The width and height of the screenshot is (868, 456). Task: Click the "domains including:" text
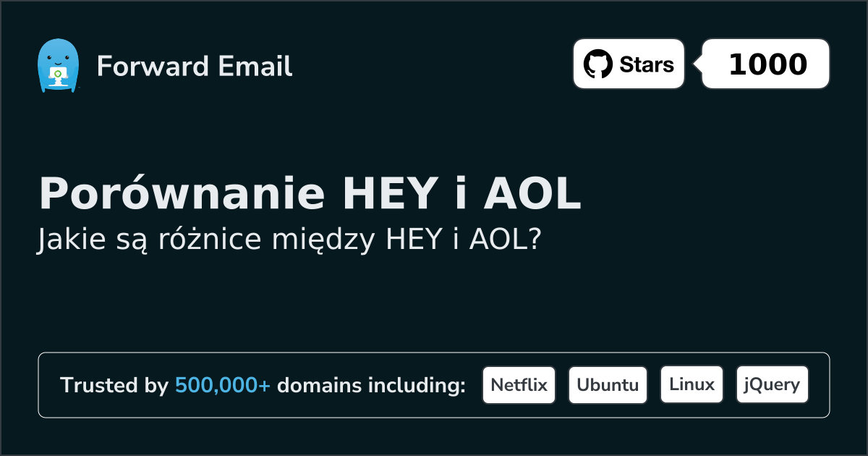(371, 386)
